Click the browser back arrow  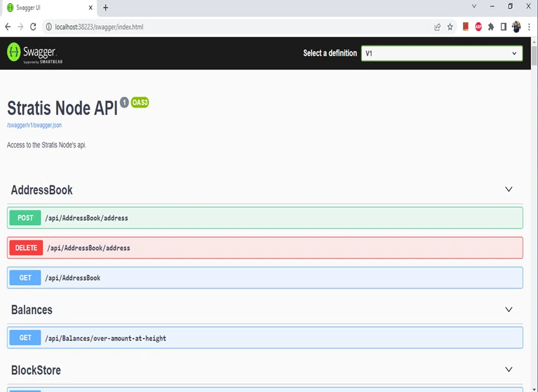[8, 27]
